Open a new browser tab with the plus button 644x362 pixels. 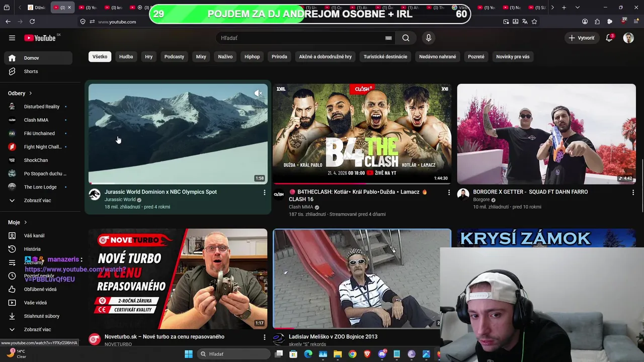pos(564,8)
